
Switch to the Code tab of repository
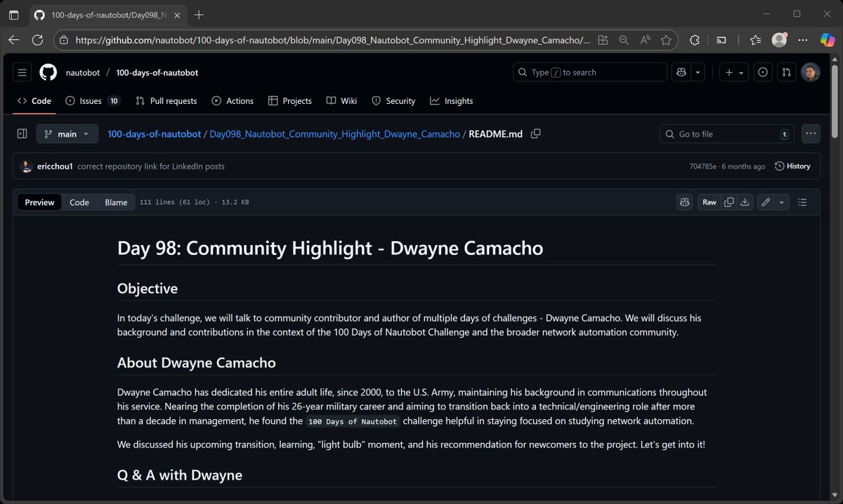point(34,101)
